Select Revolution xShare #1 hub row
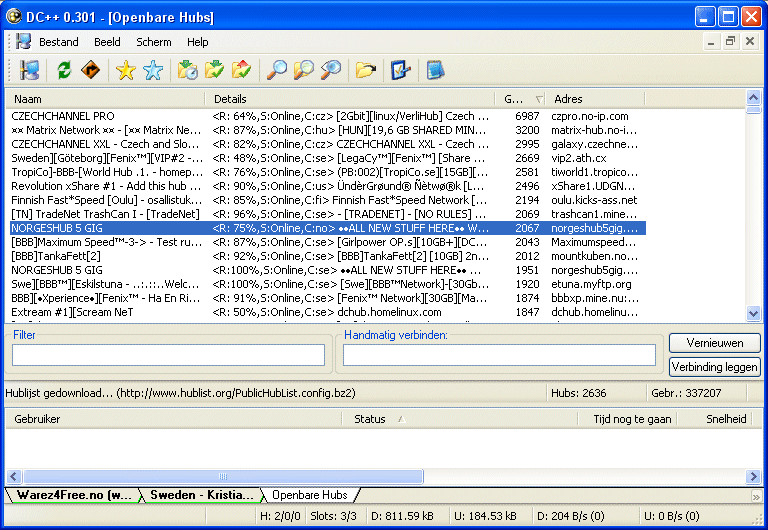768x530 pixels. pyautogui.click(x=327, y=186)
